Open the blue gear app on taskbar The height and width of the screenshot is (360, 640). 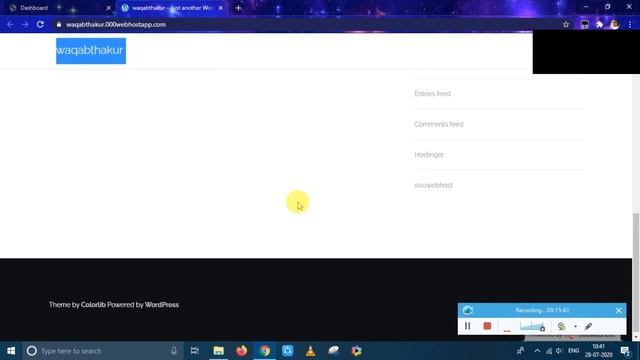[288, 351]
